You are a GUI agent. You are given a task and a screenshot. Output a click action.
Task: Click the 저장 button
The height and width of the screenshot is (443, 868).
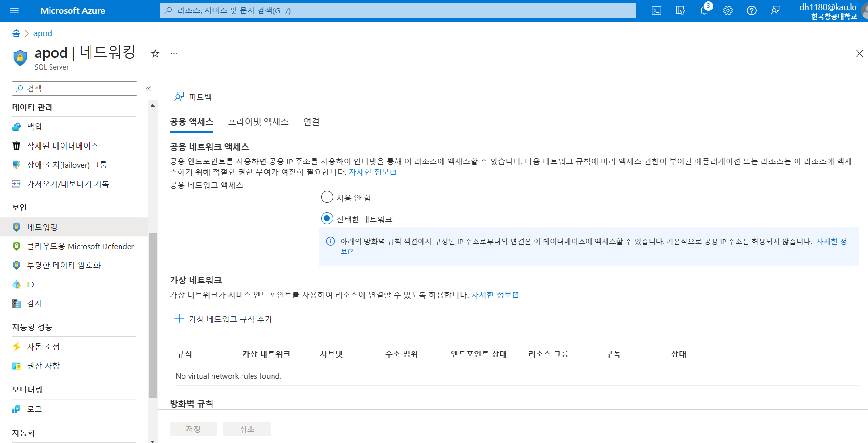193,429
